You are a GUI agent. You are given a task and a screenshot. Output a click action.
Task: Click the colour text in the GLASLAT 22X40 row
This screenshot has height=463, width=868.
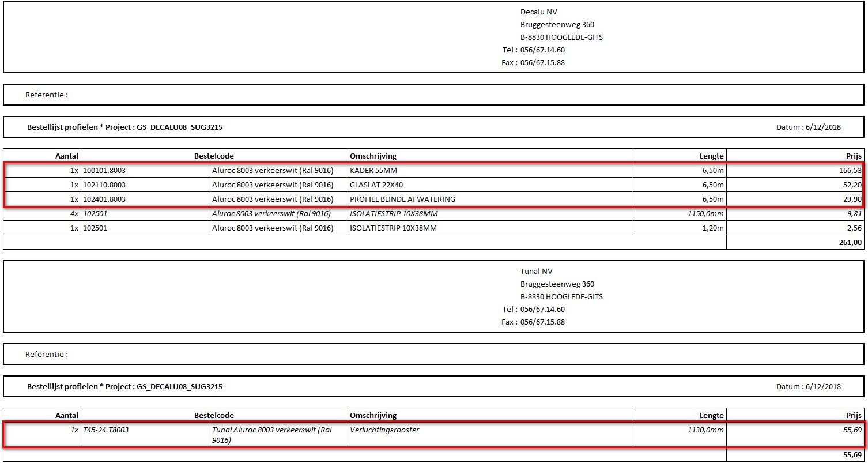(273, 185)
